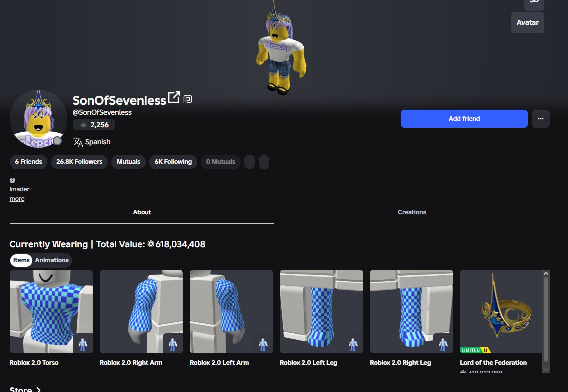Image resolution: width=568 pixels, height=392 pixels.
Task: Open the Roblox 2.0 Right Arm thumbnail
Action: tap(141, 311)
